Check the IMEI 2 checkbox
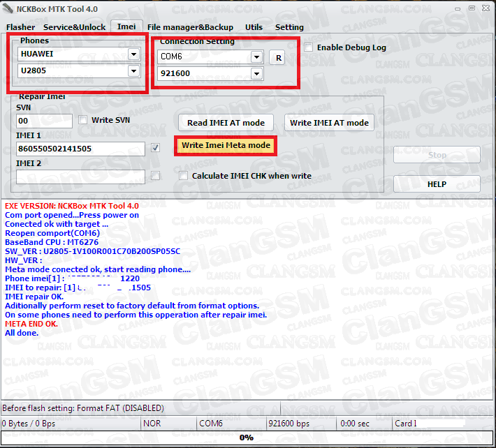 click(155, 176)
